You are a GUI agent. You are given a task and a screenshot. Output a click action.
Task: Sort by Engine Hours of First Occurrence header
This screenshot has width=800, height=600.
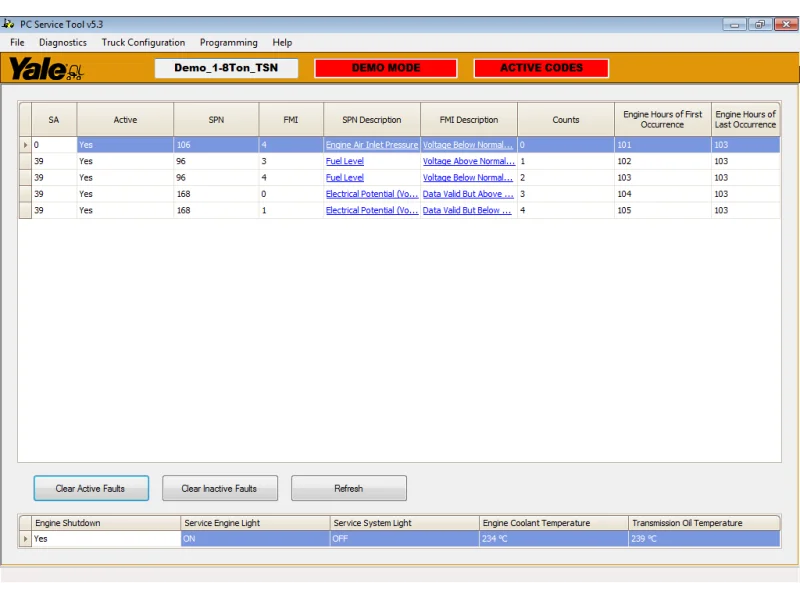tap(663, 120)
